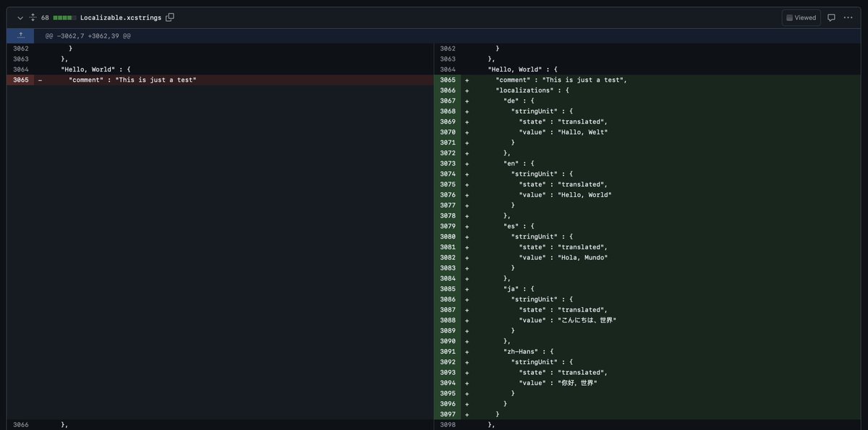Expand hidden lines above the hunk
Image resolution: width=868 pixels, height=430 pixels.
[x=20, y=35]
